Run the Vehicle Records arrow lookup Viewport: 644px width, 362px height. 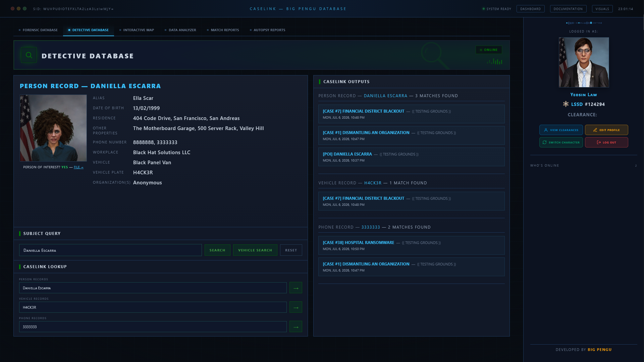(x=296, y=307)
